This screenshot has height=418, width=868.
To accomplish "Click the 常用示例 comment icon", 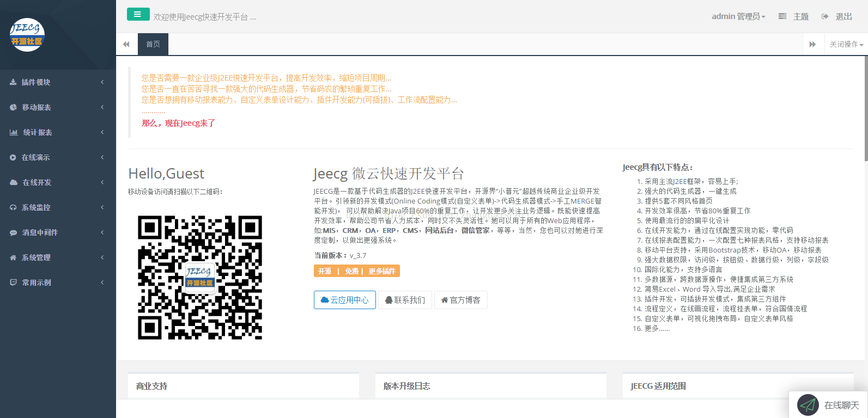I will (x=13, y=282).
